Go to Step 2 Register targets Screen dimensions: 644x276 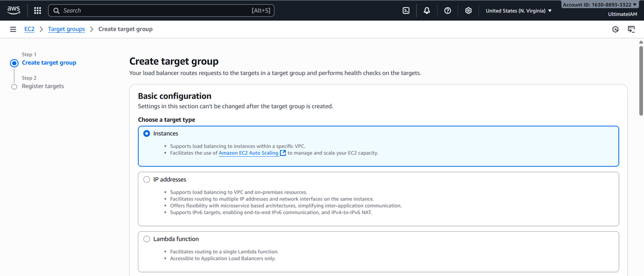coord(43,86)
